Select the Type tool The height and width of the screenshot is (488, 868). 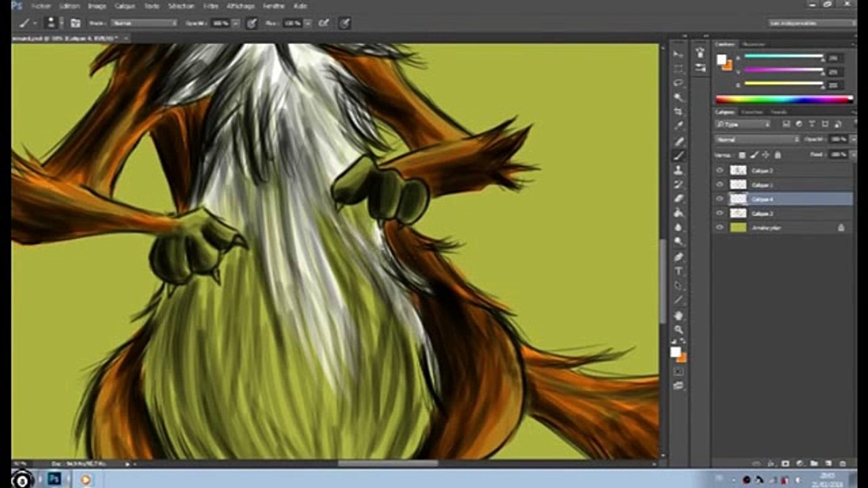click(678, 271)
